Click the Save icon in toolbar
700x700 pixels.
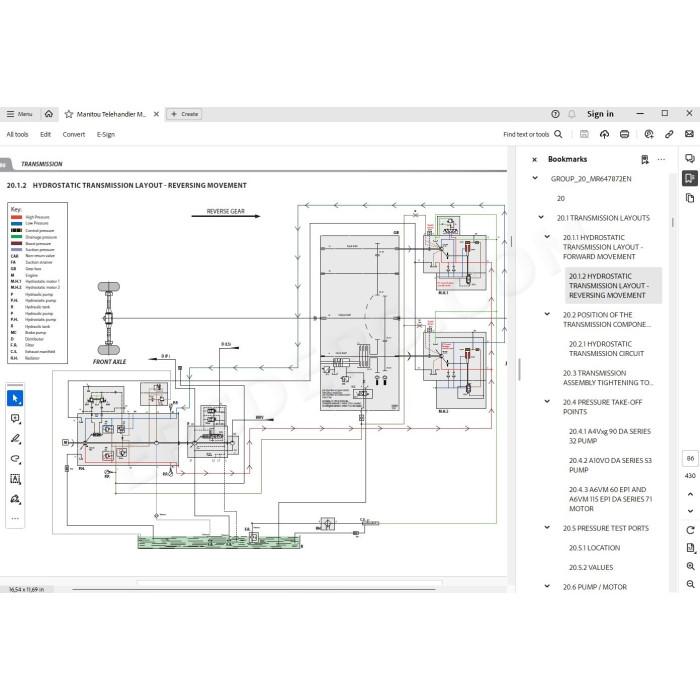pos(584,134)
